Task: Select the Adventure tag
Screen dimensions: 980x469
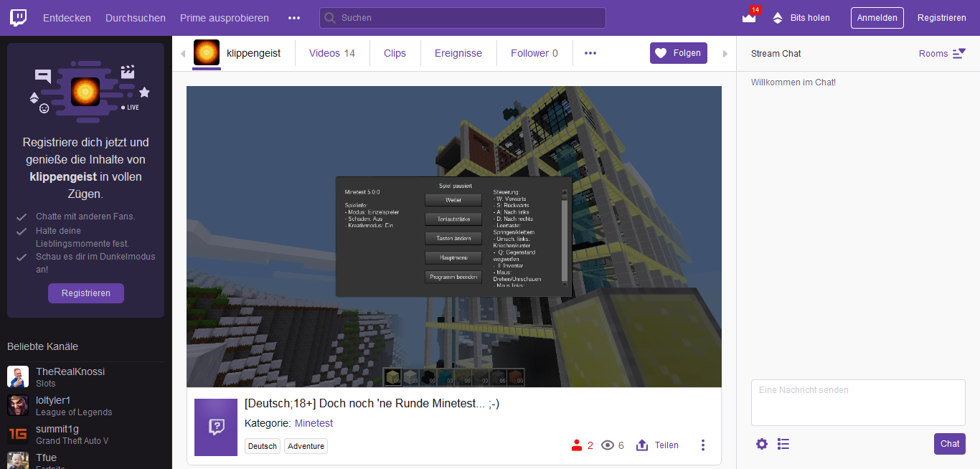Action: tap(306, 446)
